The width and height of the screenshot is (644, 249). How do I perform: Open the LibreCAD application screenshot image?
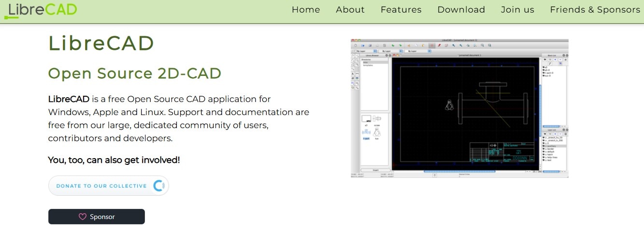pos(459,108)
